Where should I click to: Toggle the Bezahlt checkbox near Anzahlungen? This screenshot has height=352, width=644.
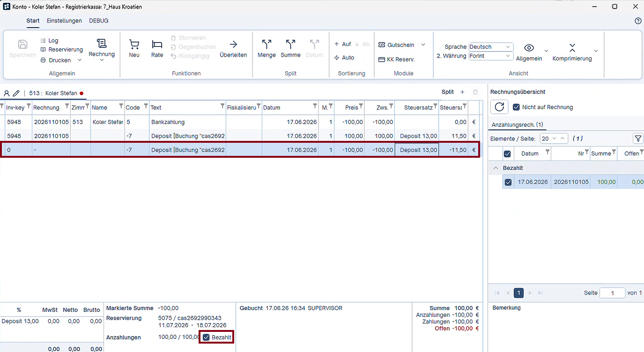coord(206,337)
